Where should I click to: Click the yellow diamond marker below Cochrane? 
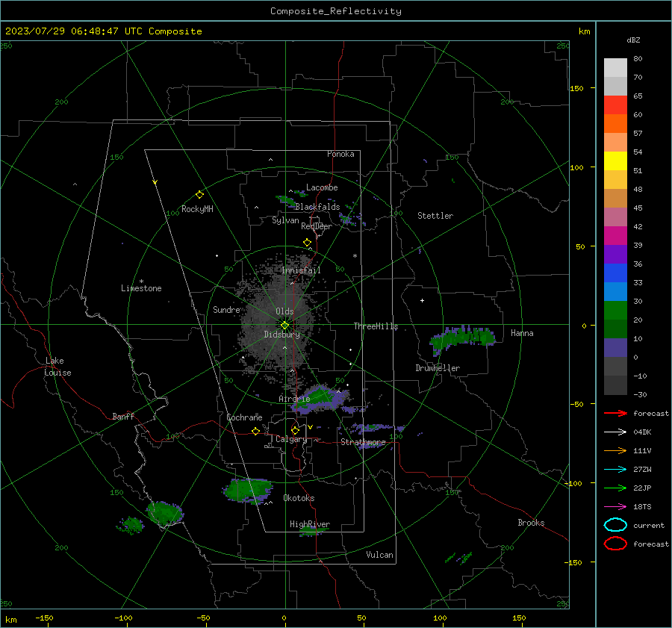255,431
